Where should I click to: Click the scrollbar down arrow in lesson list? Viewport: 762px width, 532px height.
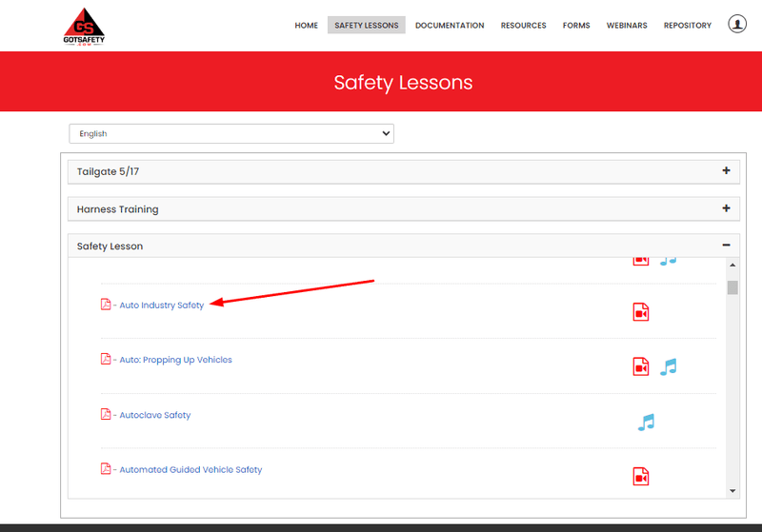coord(732,490)
